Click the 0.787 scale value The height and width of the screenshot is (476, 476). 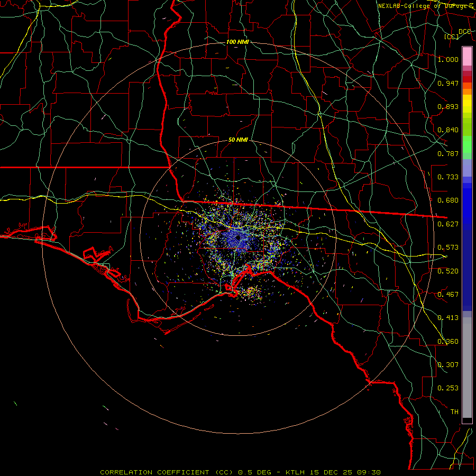448,153
